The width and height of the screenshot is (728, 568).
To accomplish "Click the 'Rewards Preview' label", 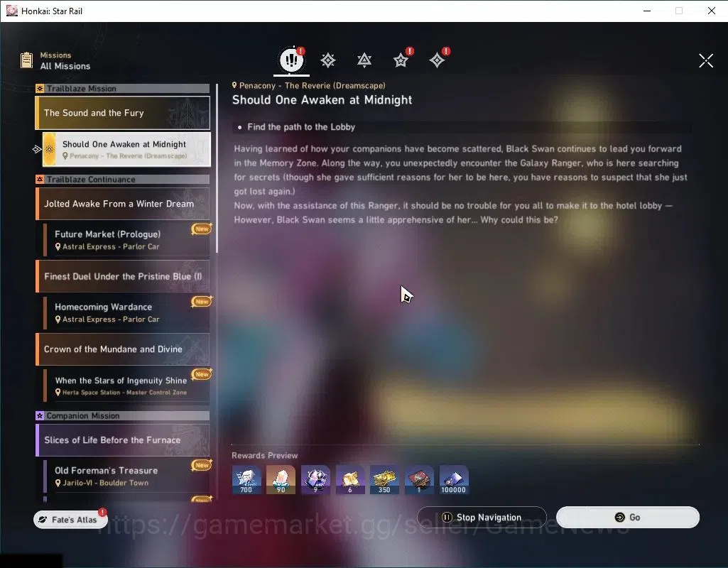I will pyautogui.click(x=265, y=455).
